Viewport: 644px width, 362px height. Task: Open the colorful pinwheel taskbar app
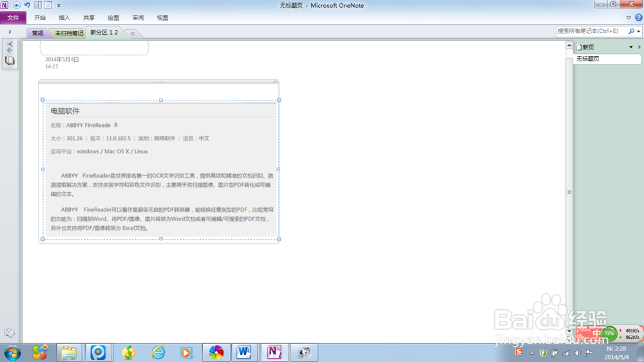[x=216, y=352]
